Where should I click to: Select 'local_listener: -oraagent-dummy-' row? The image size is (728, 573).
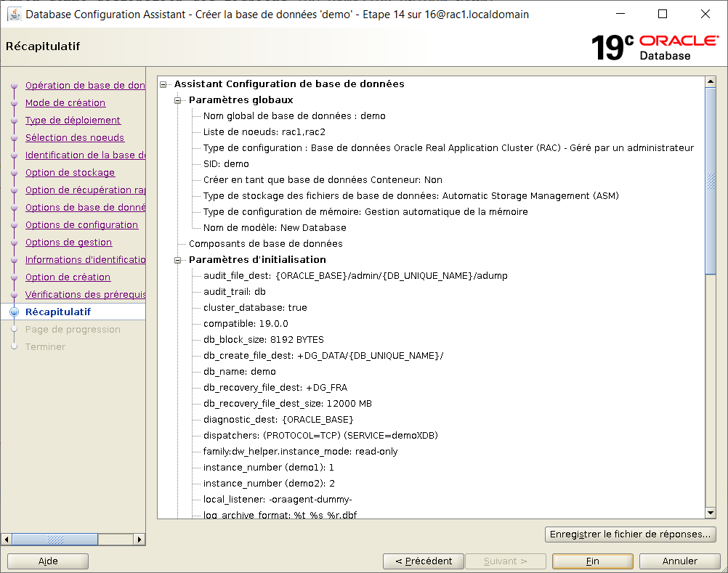(278, 500)
